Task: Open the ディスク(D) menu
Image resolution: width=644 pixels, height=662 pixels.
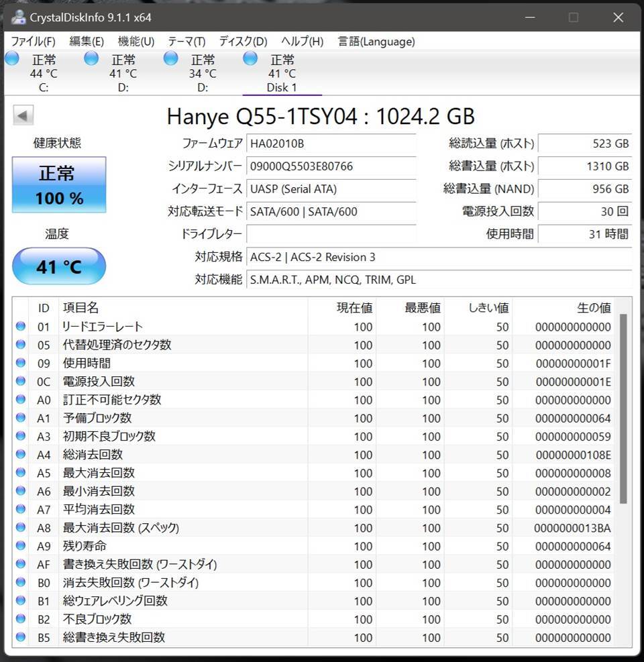Action: pyautogui.click(x=241, y=41)
